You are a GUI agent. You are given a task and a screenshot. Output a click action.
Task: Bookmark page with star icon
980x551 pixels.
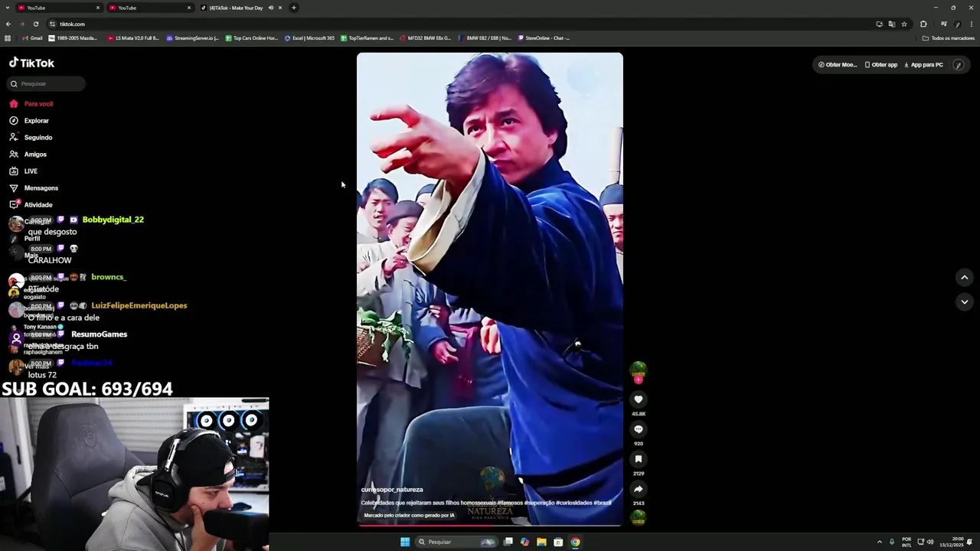click(904, 24)
